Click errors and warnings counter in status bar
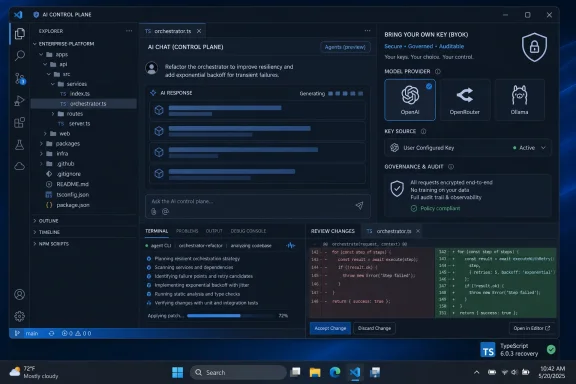This screenshot has height=384, width=576. tap(76, 333)
